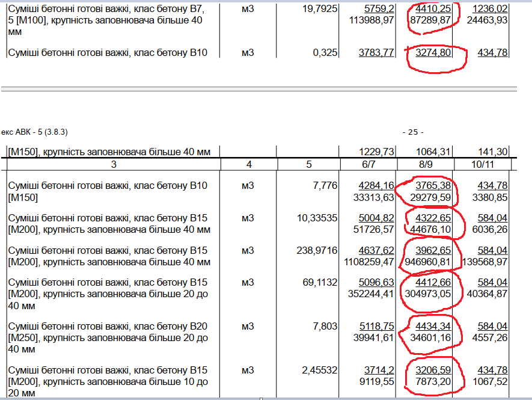532x400 pixels.
Task: Click the page number "- 25 -"
Action: 412,132
